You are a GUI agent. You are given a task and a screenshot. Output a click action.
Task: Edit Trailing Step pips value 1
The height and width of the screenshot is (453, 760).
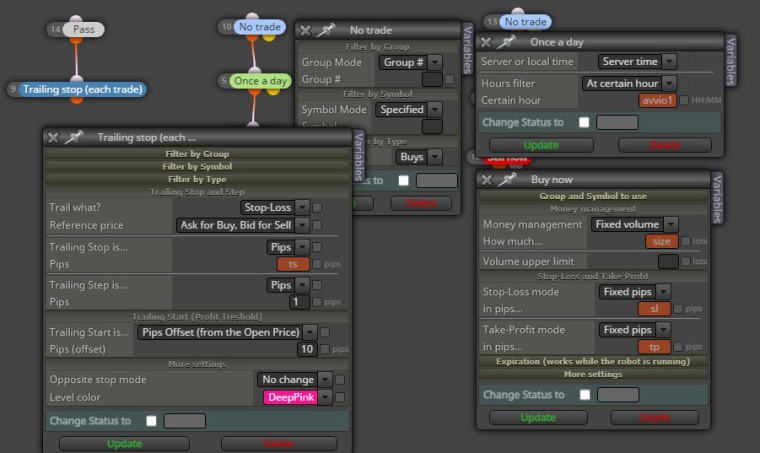300,302
